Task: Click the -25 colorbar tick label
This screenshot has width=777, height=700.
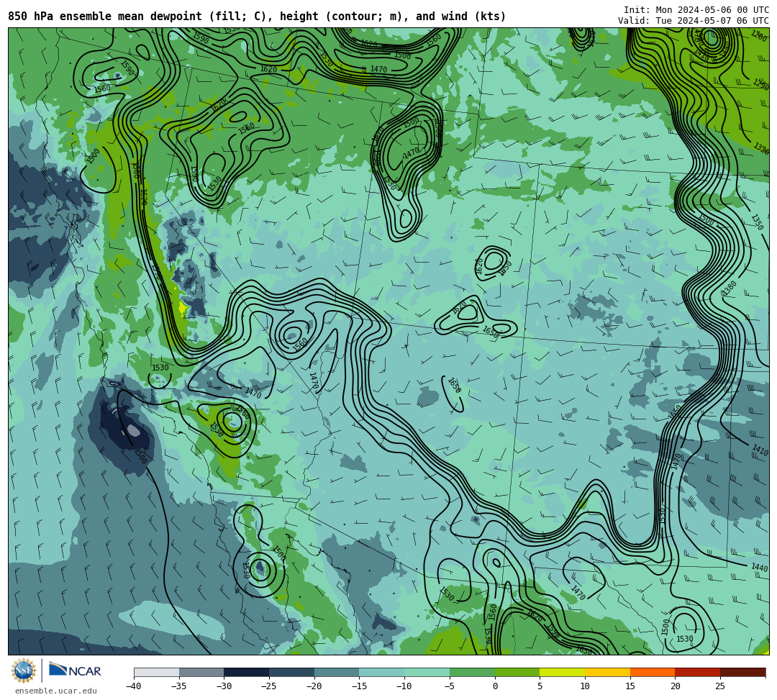Action: pos(268,686)
